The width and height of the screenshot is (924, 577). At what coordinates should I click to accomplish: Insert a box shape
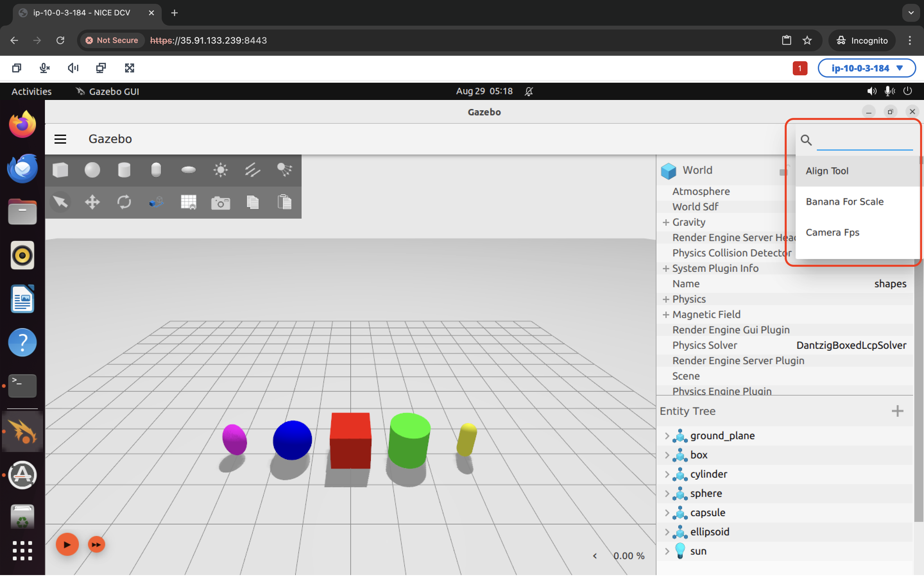[60, 170]
